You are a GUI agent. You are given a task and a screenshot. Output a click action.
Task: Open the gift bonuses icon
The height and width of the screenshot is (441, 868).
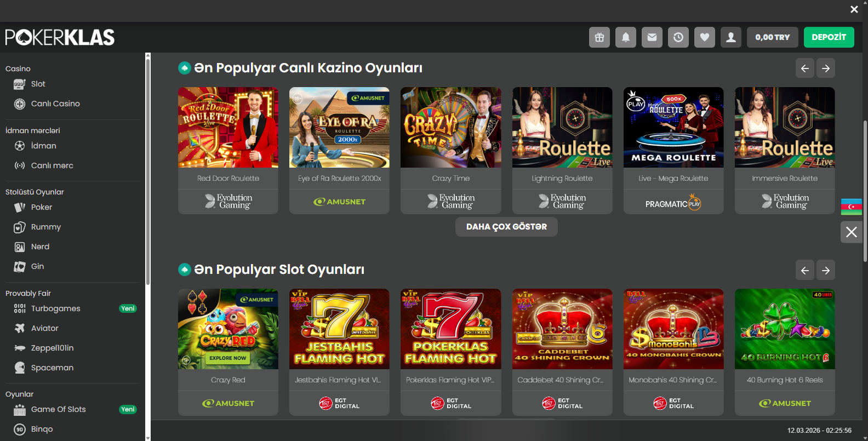pyautogui.click(x=599, y=37)
